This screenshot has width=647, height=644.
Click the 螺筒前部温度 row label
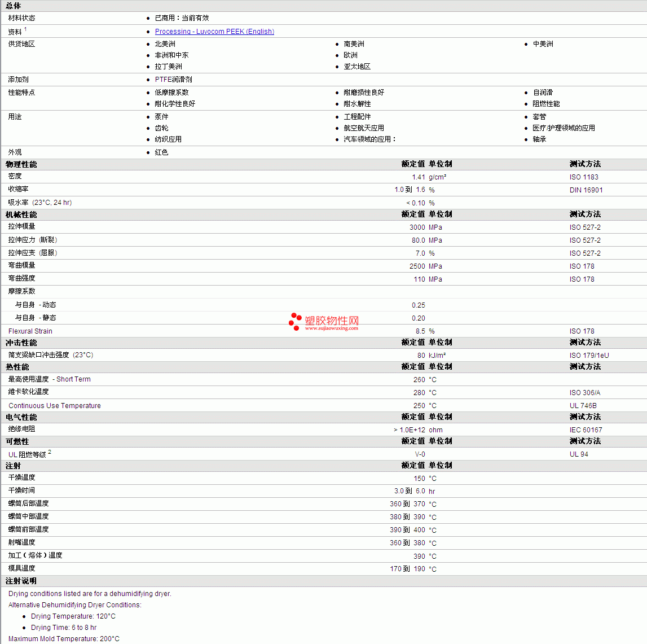28,529
